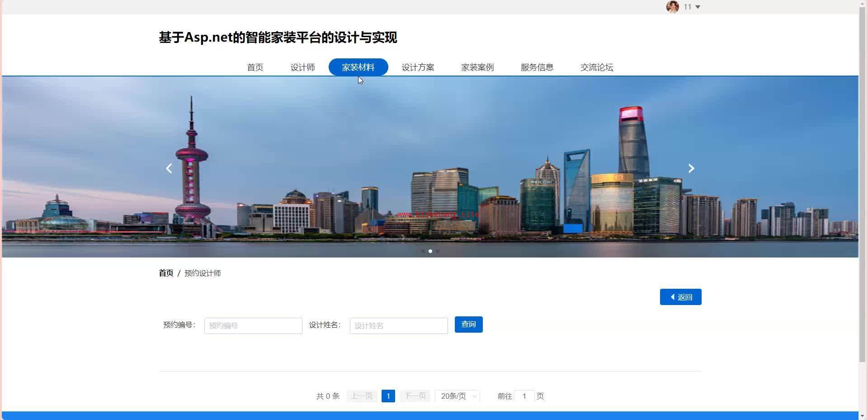
Task: Open the user account dropdown arrow
Action: tap(698, 7)
